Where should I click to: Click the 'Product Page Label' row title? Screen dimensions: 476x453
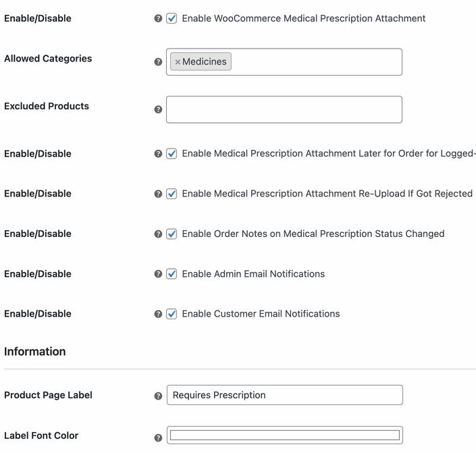[48, 395]
